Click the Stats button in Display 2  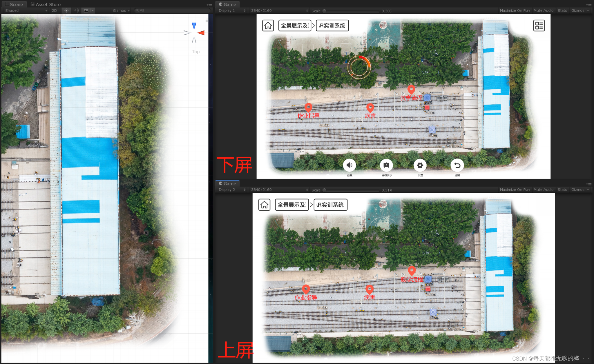point(562,190)
